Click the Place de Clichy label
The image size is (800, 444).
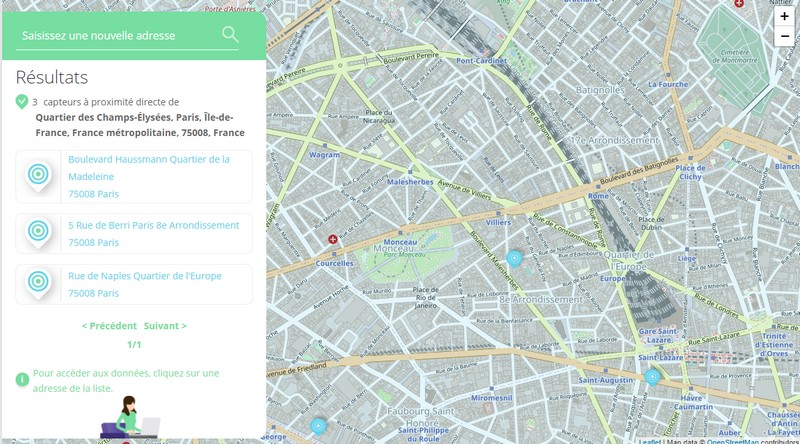[x=690, y=172]
